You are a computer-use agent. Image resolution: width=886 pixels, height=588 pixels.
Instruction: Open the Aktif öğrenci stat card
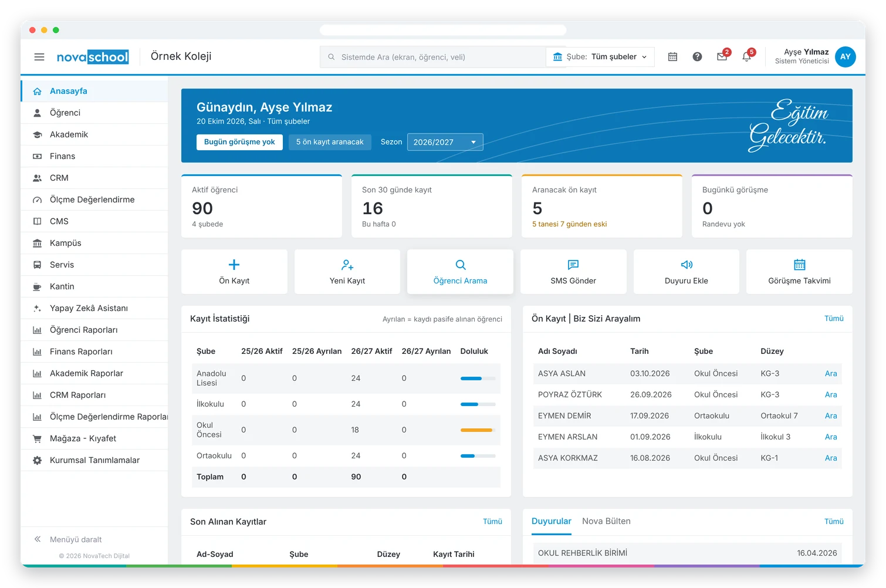[262, 206]
